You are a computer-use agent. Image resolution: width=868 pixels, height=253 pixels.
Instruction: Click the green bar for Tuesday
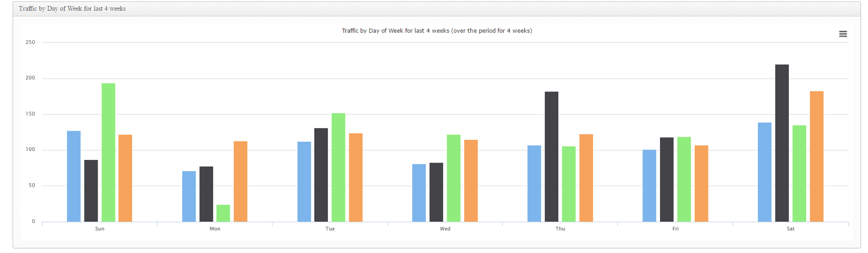pos(338,167)
